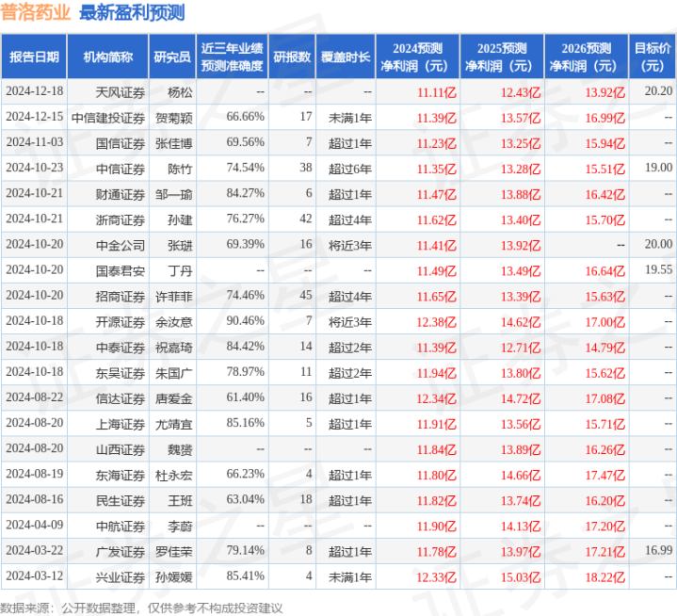Click the 普洛药业 title text
The height and width of the screenshot is (616, 677).
click(x=36, y=12)
